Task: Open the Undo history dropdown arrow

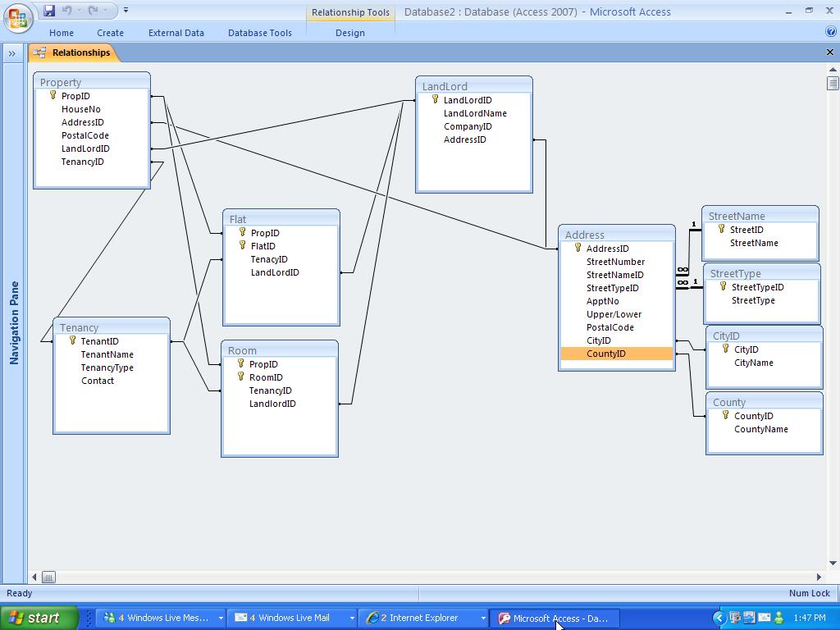Action: [x=79, y=10]
